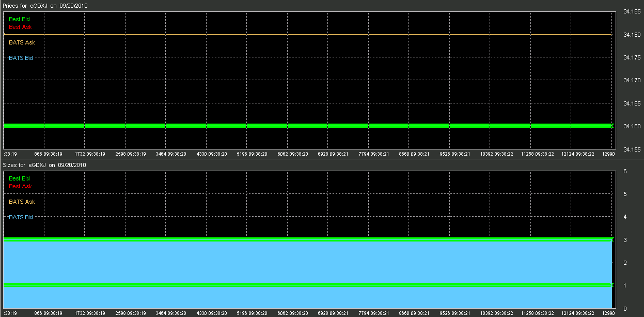Click '7794 09:38:21' tick under Sizes chart
Screen dimensions: 644x317
(375, 313)
